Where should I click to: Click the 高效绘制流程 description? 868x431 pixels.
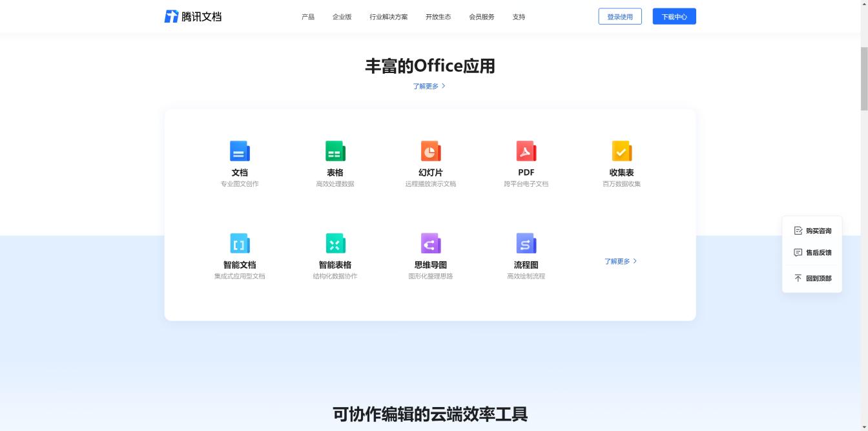point(526,277)
